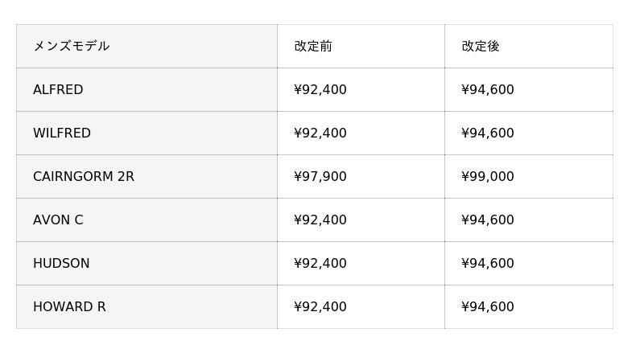Click the HUDSON row label
The image size is (644, 353).
coord(61,264)
